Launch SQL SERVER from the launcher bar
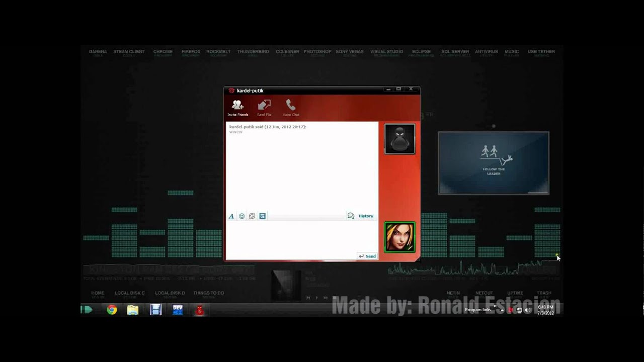Viewport: 644px width, 362px height. pyautogui.click(x=455, y=52)
